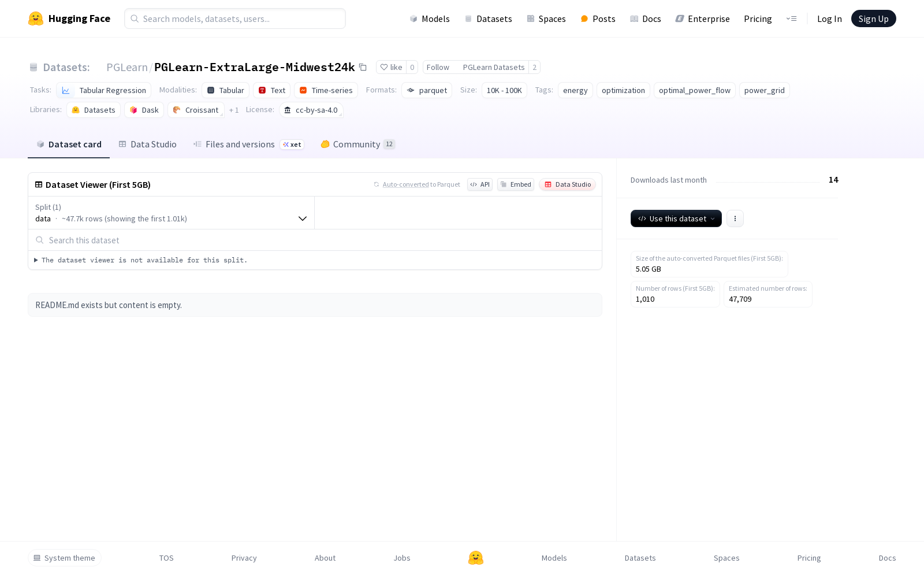
Task: Like this dataset
Action: 391,67
